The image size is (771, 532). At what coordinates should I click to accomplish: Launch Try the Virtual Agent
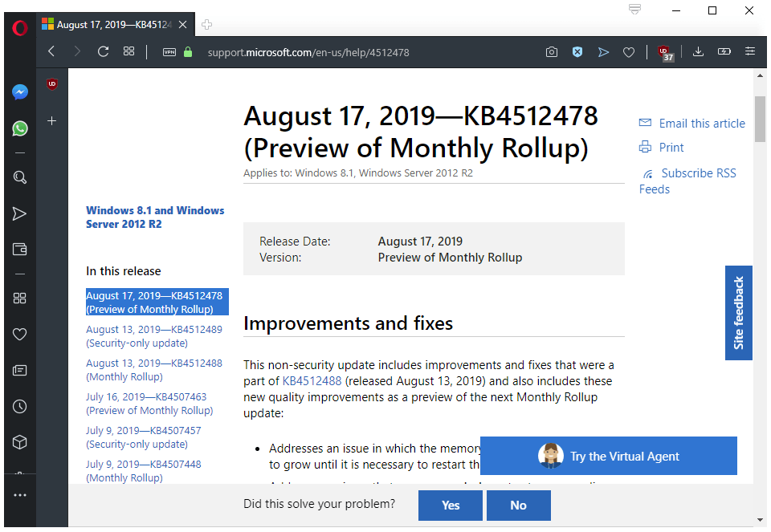[608, 456]
